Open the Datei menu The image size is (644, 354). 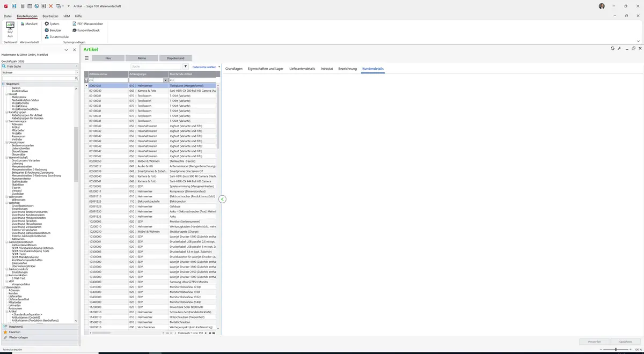pyautogui.click(x=8, y=16)
